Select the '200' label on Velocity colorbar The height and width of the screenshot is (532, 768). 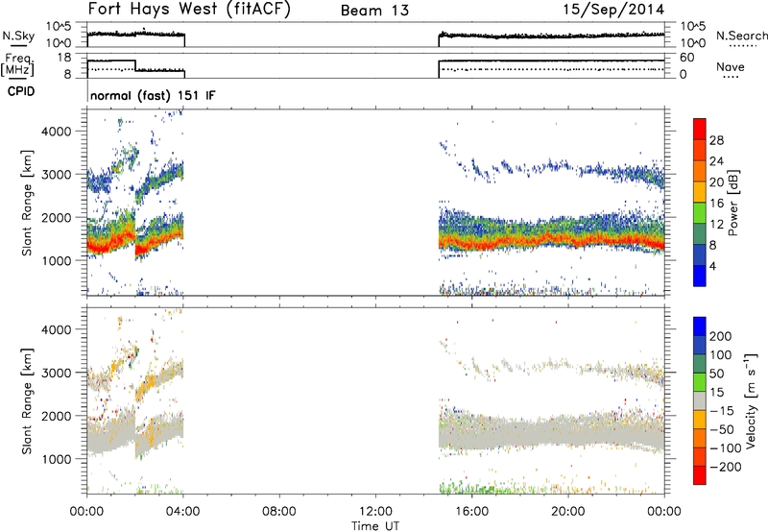pos(721,336)
